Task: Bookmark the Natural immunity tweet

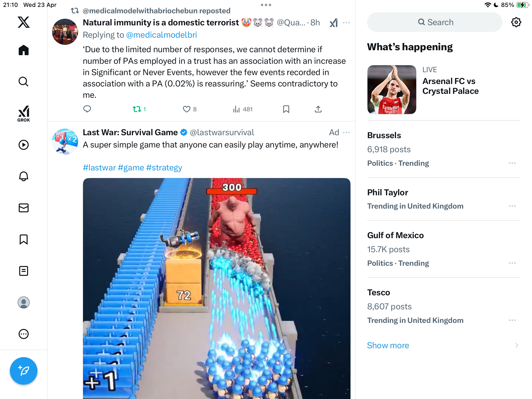Action: [x=286, y=109]
